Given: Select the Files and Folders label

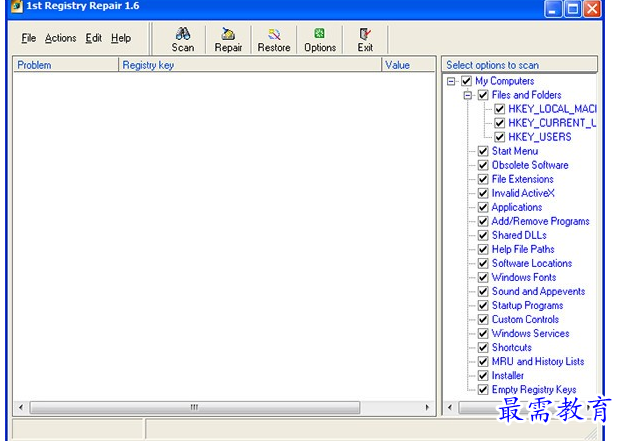Looking at the screenshot, I should [x=527, y=95].
